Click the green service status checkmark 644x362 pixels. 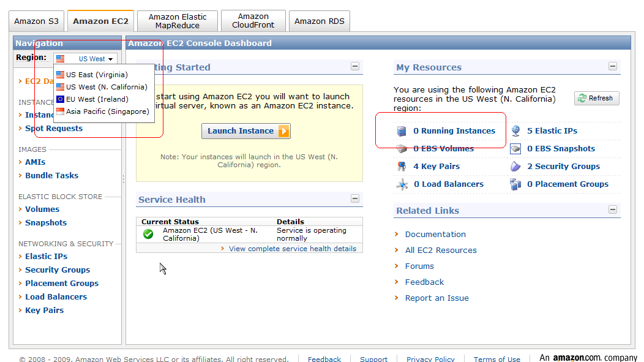148,234
